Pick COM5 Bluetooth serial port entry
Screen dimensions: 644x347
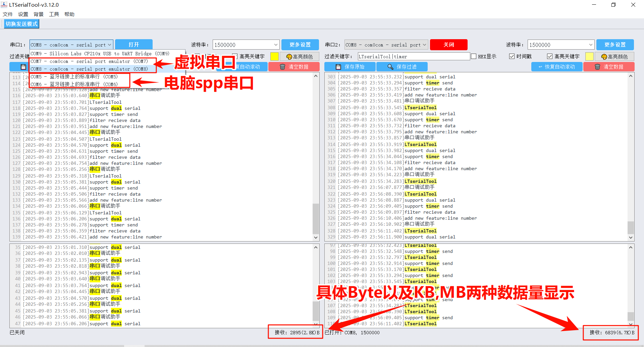[x=74, y=77]
